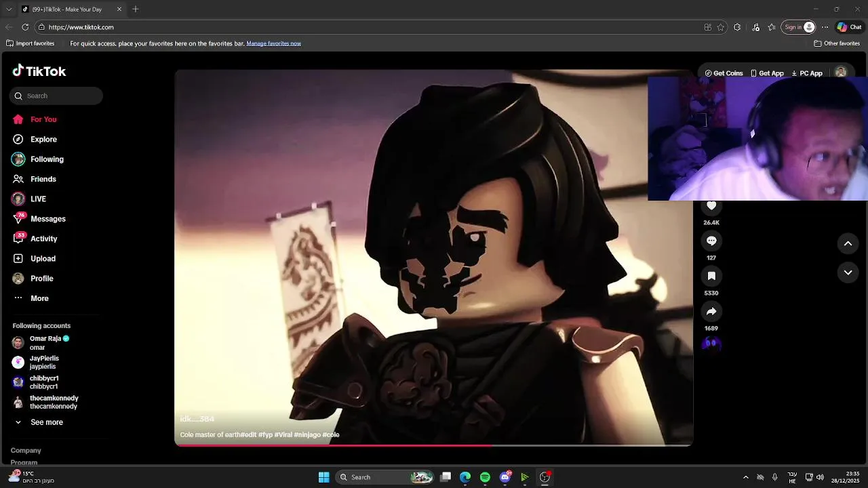The width and height of the screenshot is (868, 488).
Task: Show hidden system tray icons
Action: click(746, 477)
